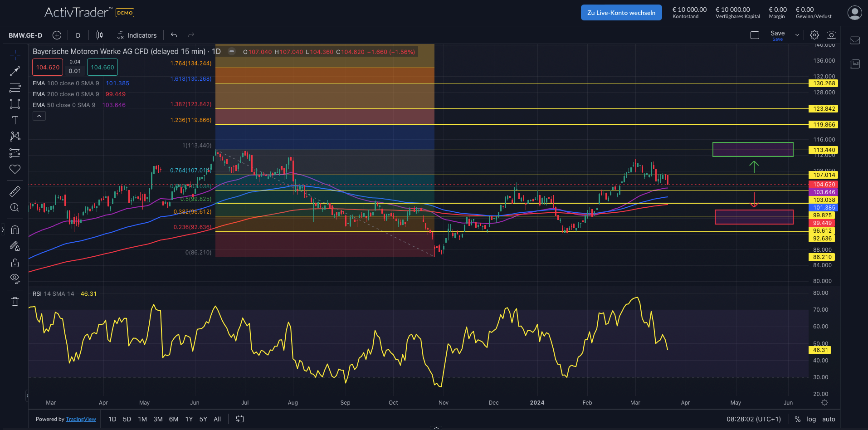Screen dimensions: 868x430
Task: Activate the magnet snap mode
Action: (x=15, y=230)
